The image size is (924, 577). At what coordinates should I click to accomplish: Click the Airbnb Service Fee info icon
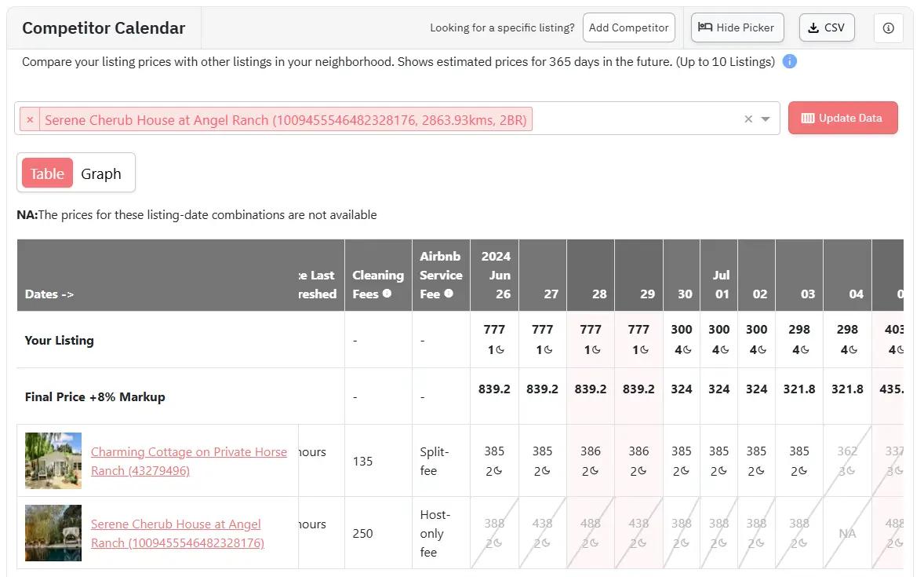[x=449, y=294]
